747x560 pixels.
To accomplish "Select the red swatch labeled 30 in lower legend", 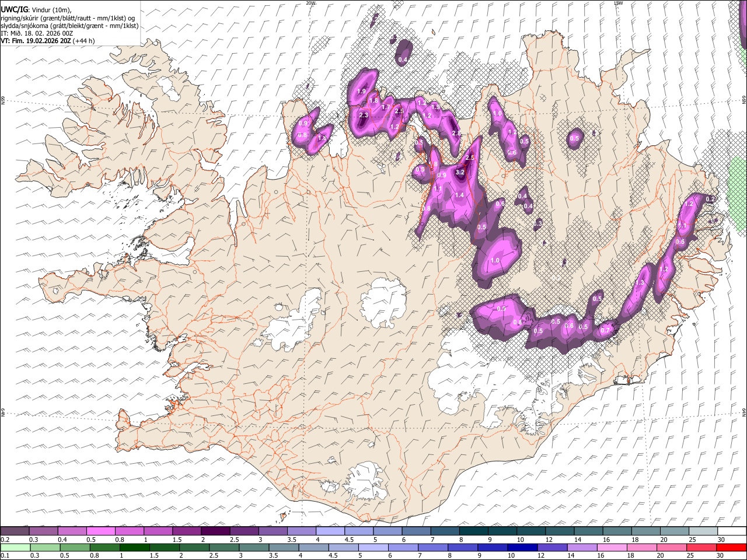I will point(731,547).
